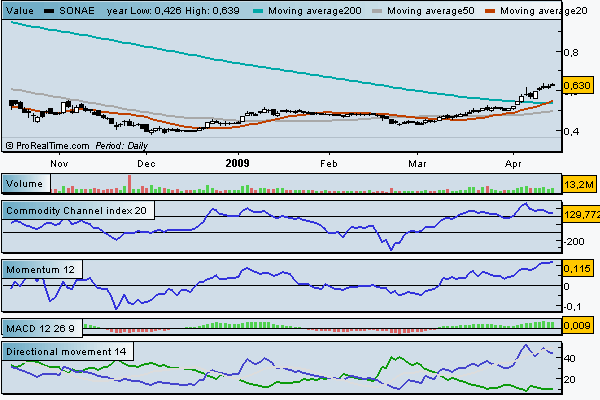
Task: Click the 'Mar' date axis label
Action: click(417, 164)
